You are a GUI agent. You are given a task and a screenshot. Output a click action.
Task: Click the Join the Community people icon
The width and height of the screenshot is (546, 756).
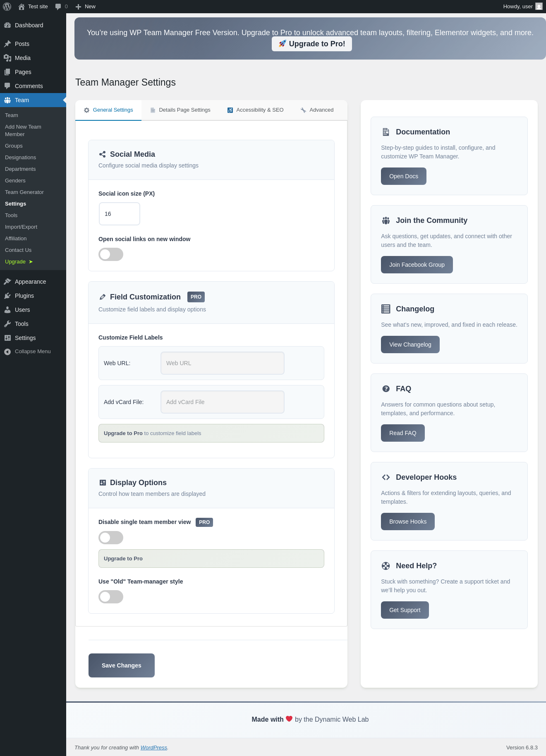pos(386,220)
